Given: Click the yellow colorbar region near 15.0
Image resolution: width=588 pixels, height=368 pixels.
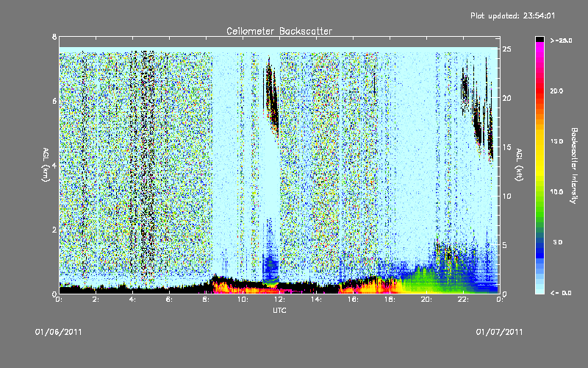Looking at the screenshot, I should 539,141.
